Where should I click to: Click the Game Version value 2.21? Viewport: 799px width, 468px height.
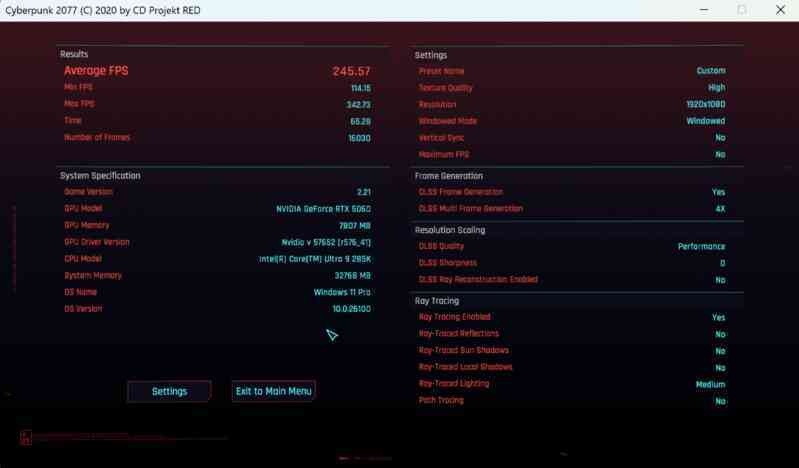click(364, 192)
